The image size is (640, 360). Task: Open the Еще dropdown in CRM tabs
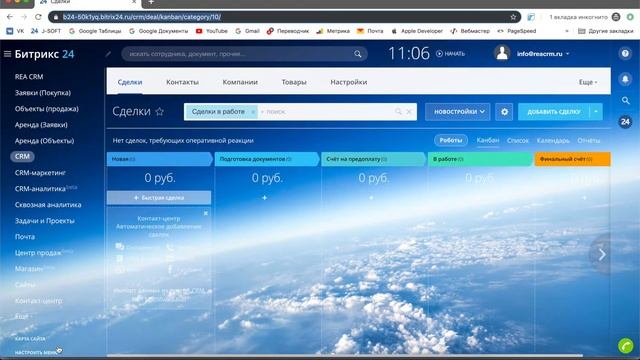588,82
